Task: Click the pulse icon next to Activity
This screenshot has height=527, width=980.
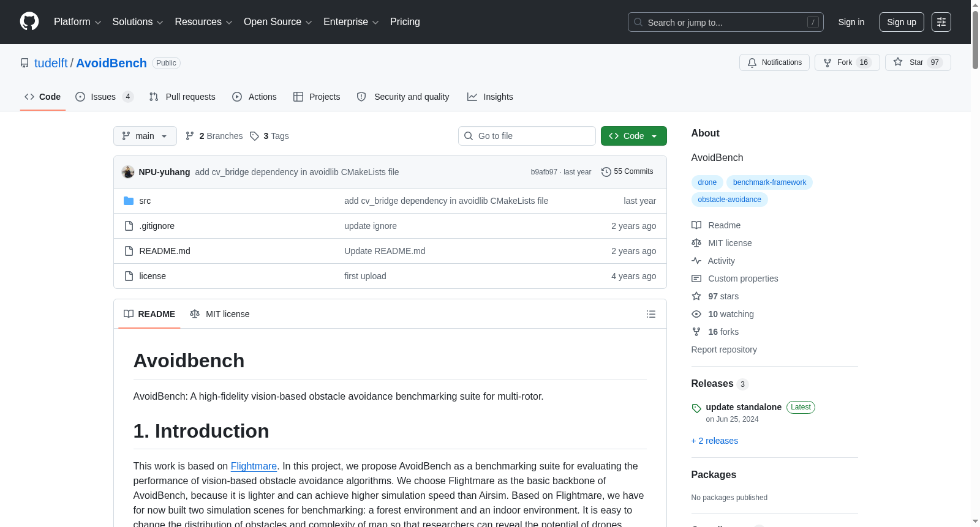Action: (x=696, y=261)
